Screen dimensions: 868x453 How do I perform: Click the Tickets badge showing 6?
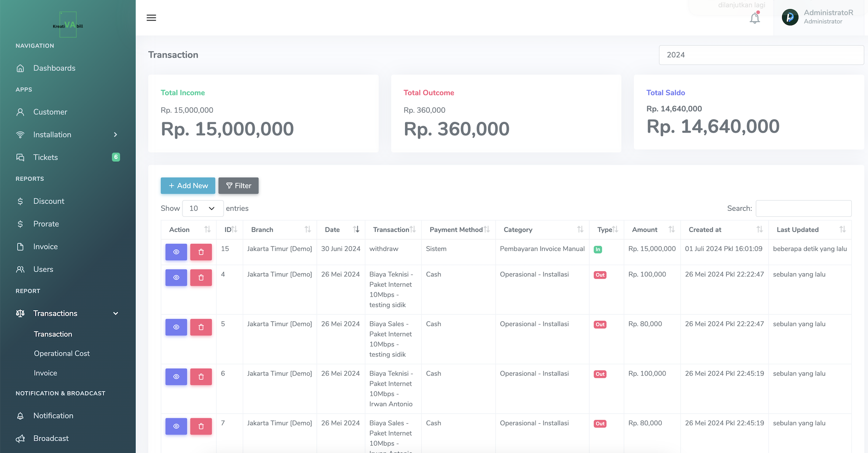116,157
